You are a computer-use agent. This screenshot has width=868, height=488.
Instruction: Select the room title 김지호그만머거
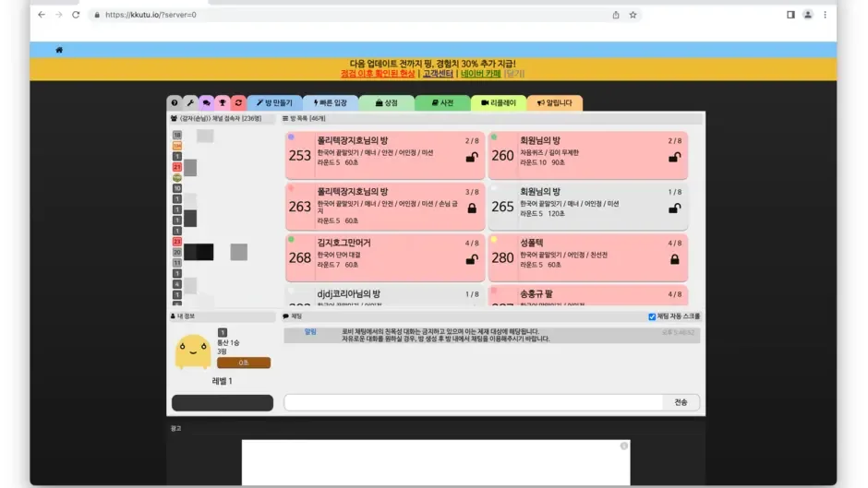[344, 243]
